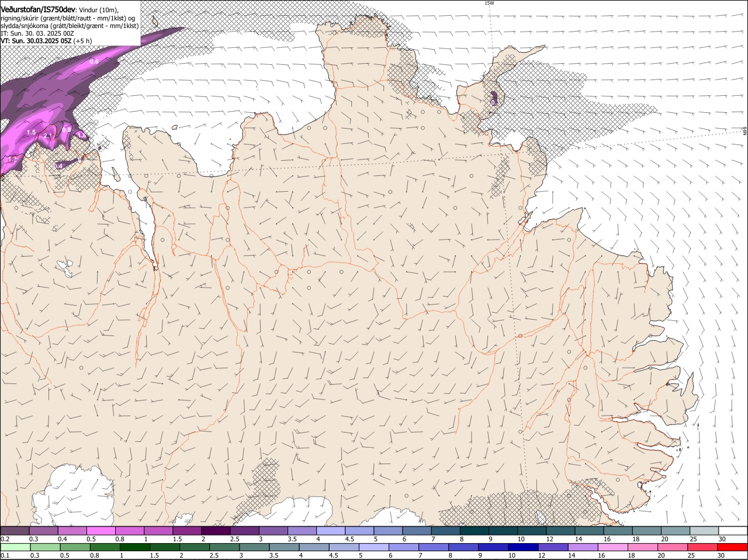
Task: Pick bottom legend swatch between 3.5 and 4
Action: [285, 548]
